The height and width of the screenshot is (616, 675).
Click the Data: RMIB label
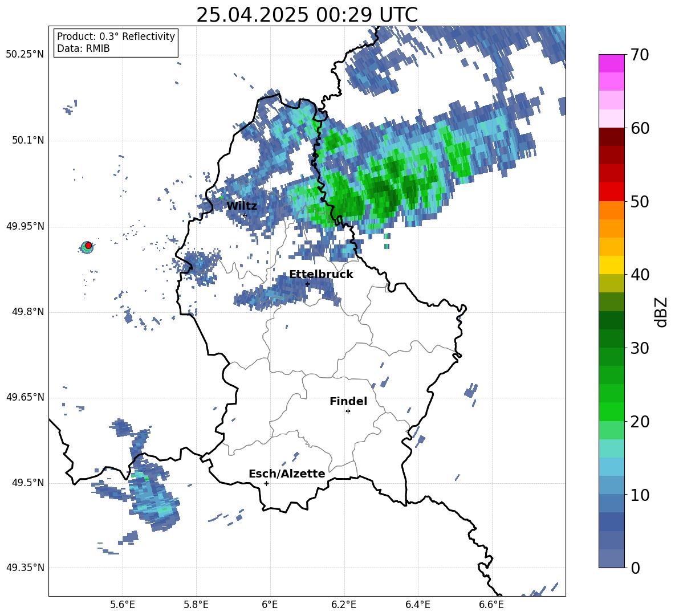click(83, 48)
